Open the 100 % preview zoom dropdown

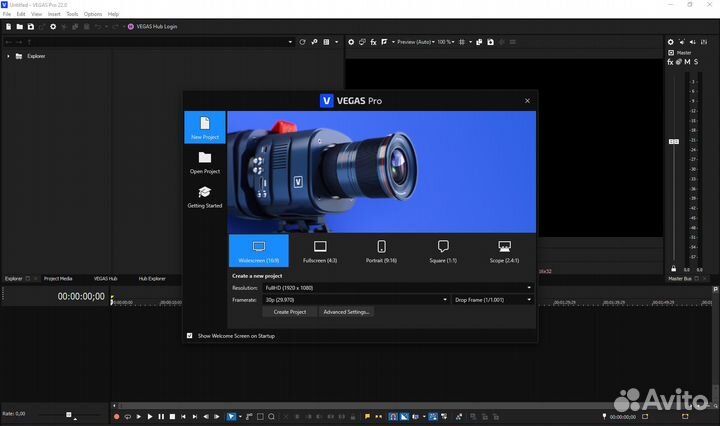click(445, 42)
